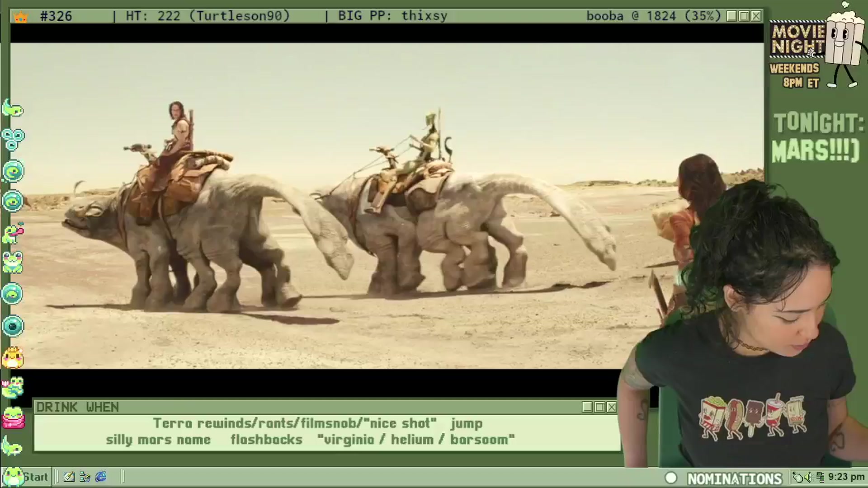Click the #326 stream number text

click(x=56, y=16)
